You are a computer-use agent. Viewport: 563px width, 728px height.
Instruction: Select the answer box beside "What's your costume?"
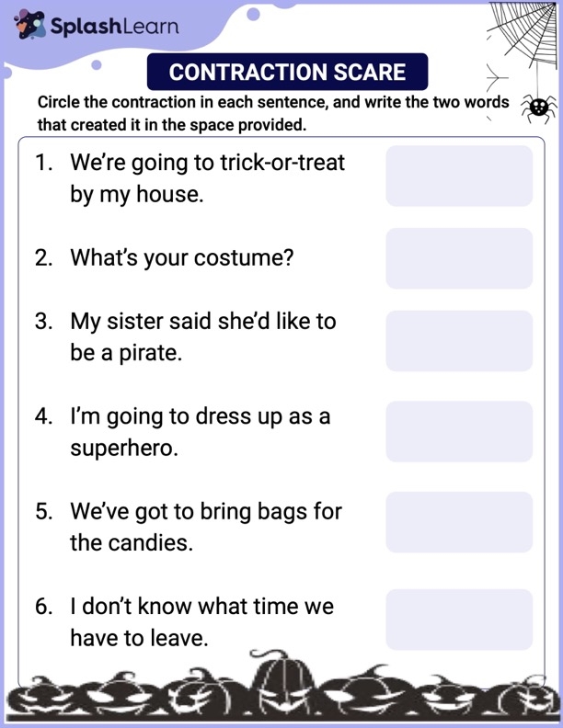click(459, 258)
